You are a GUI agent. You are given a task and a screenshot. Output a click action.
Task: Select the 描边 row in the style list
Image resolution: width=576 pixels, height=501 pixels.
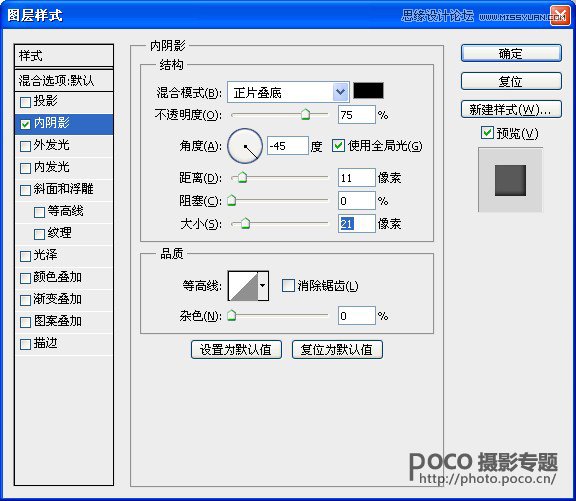[64, 345]
